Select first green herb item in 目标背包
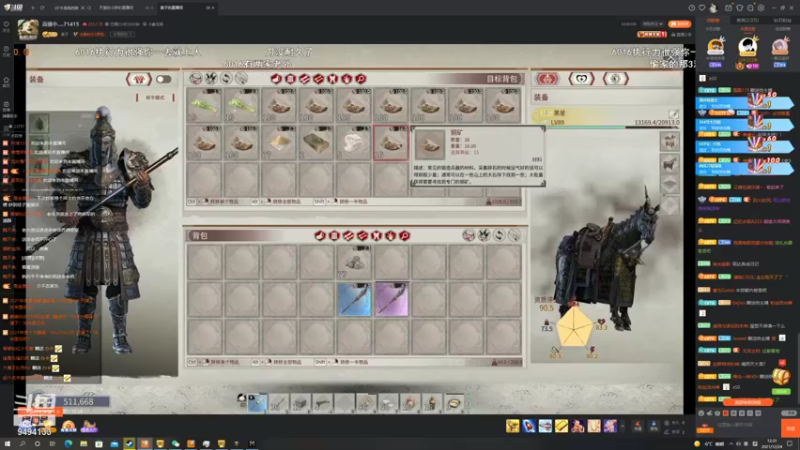Viewport: 800px width, 450px height. tap(204, 105)
